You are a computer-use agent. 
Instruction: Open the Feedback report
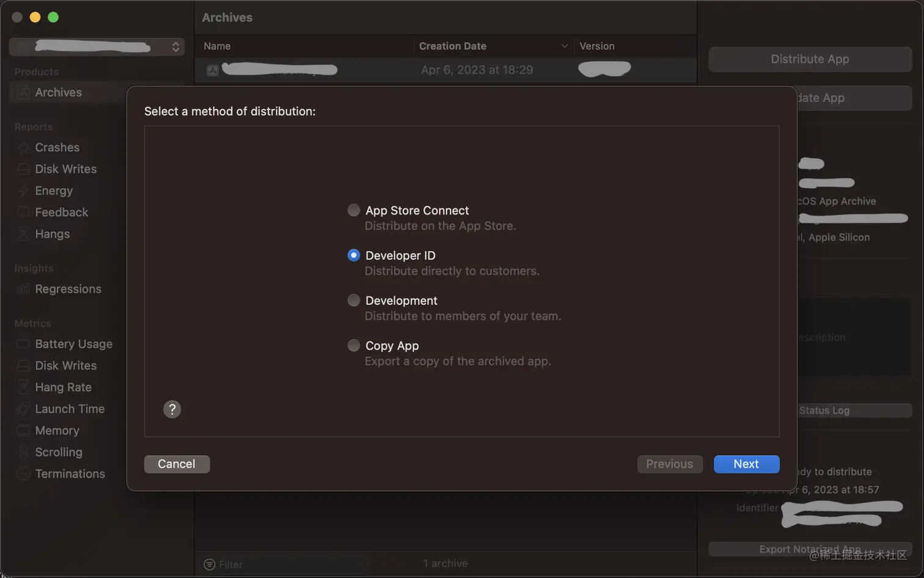pos(62,213)
